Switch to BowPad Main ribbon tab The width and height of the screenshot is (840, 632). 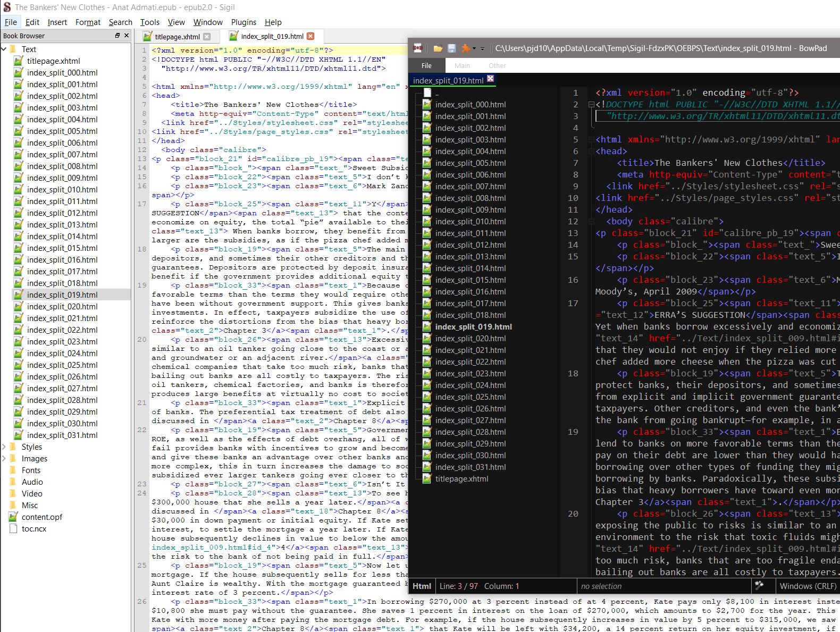point(462,65)
